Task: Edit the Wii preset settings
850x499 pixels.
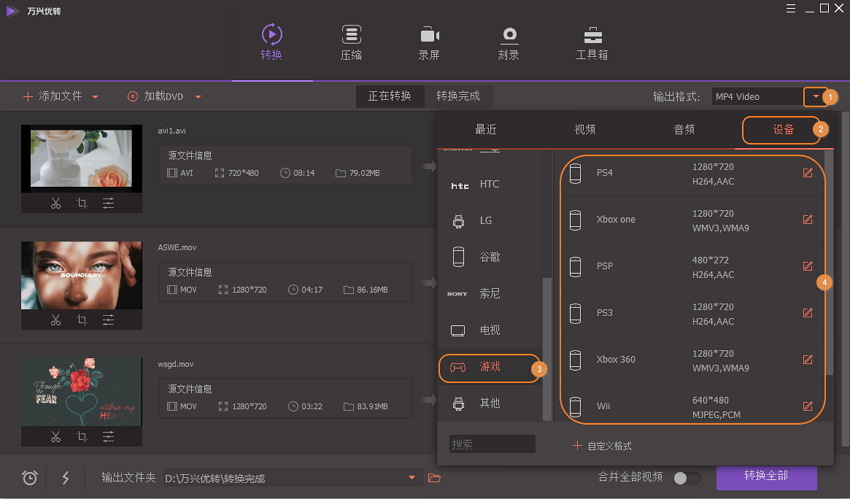Action: tap(808, 406)
